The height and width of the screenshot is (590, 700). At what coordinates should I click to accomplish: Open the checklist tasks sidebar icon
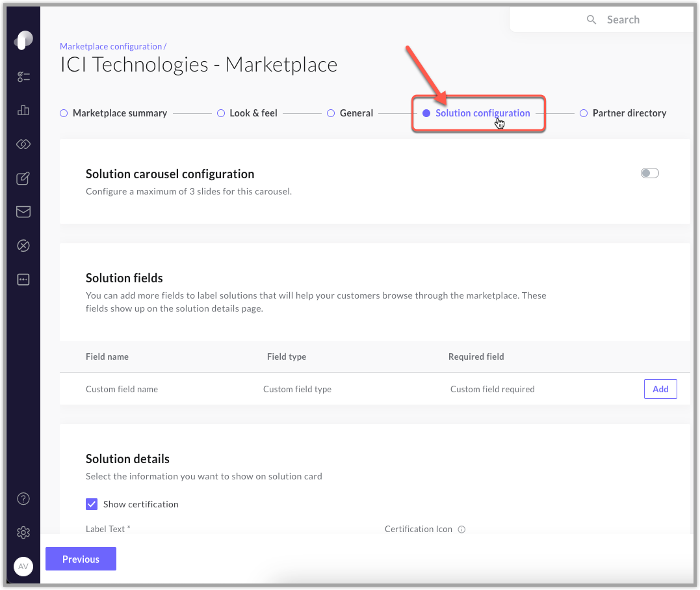tap(23, 77)
